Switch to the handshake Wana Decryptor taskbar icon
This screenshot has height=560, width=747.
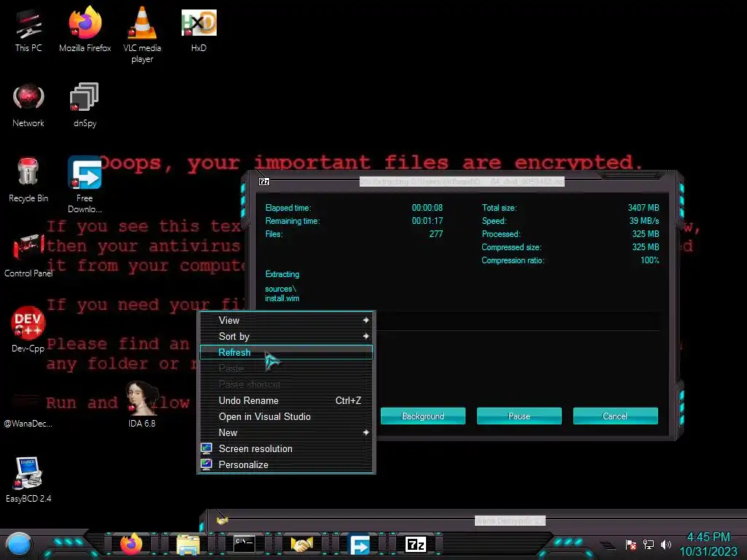[301, 544]
